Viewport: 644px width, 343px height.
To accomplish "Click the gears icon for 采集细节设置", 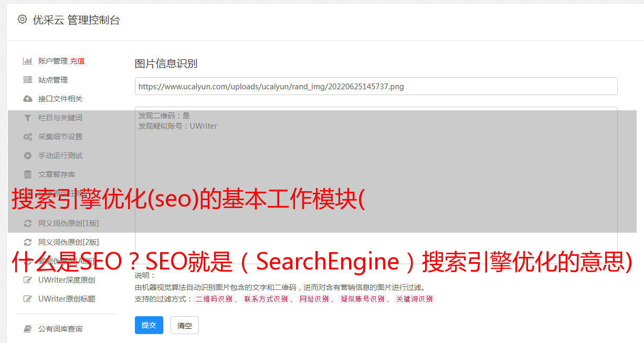I will [28, 137].
